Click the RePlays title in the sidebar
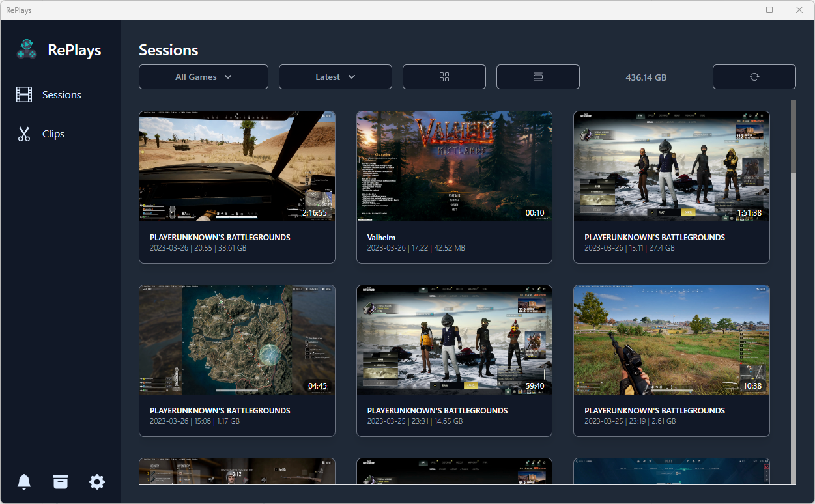Screen dimensions: 815x504 click(x=74, y=50)
